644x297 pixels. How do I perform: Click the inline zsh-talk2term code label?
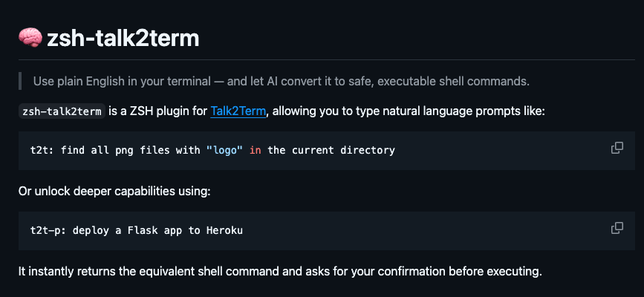[x=62, y=111]
